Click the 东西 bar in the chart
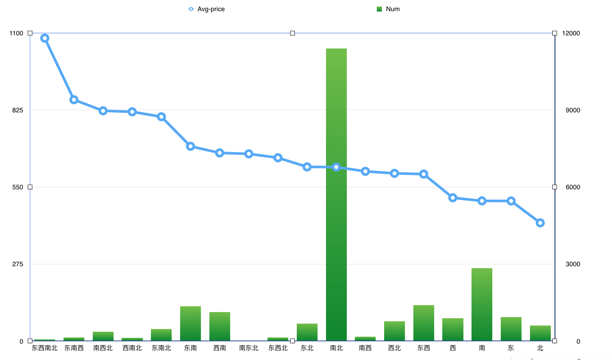 tap(424, 323)
